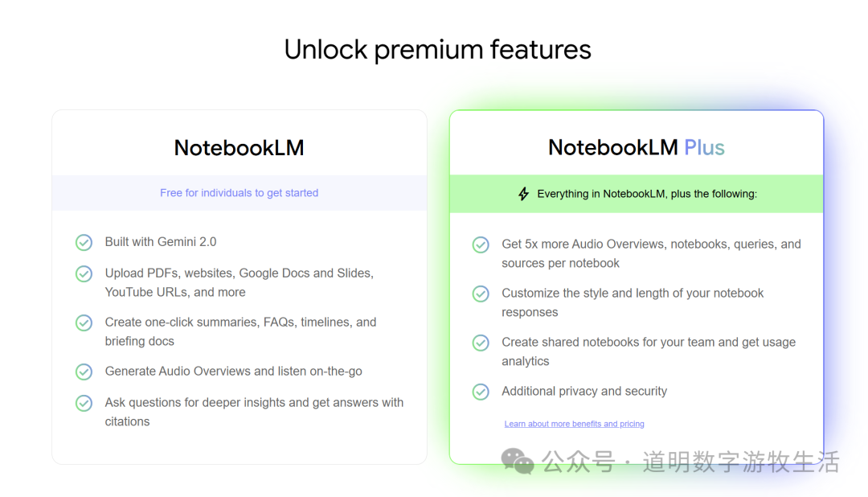Image resolution: width=868 pixels, height=497 pixels.
Task: Click the checkmark next to Generate Audio Overviews
Action: (x=84, y=372)
